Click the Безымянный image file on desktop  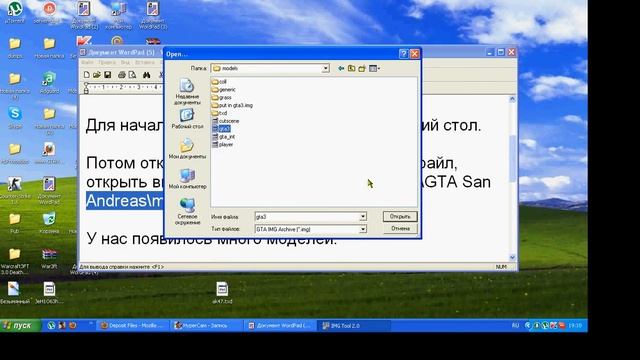coord(14,292)
